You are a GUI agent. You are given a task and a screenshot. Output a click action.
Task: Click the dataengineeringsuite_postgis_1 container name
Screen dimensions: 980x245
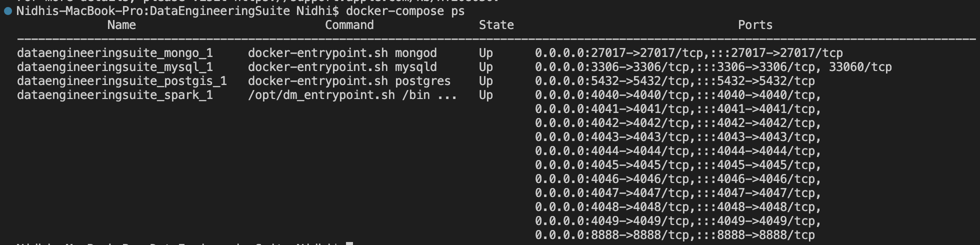point(122,81)
